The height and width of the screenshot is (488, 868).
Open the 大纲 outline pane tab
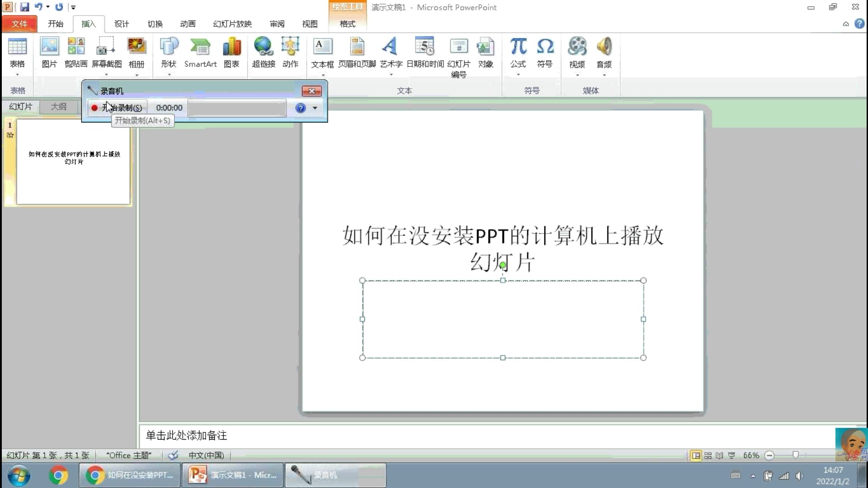pos(58,107)
